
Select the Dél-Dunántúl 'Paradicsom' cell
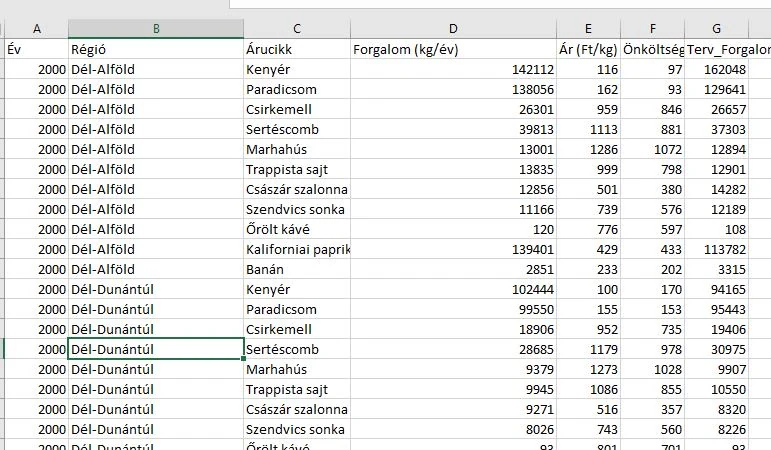297,309
